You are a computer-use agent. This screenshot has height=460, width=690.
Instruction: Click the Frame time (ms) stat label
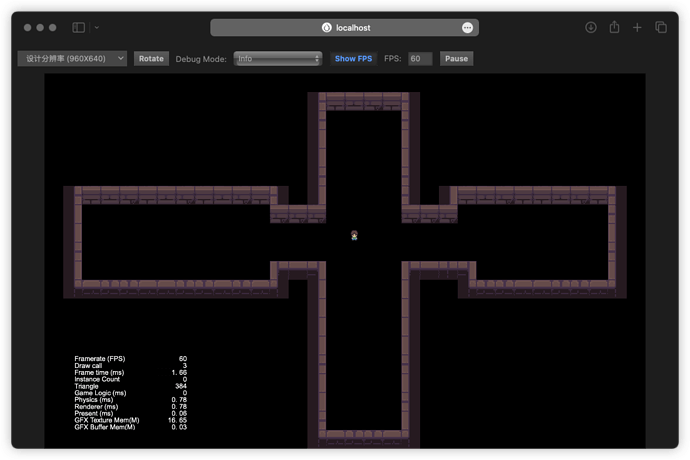[99, 372]
